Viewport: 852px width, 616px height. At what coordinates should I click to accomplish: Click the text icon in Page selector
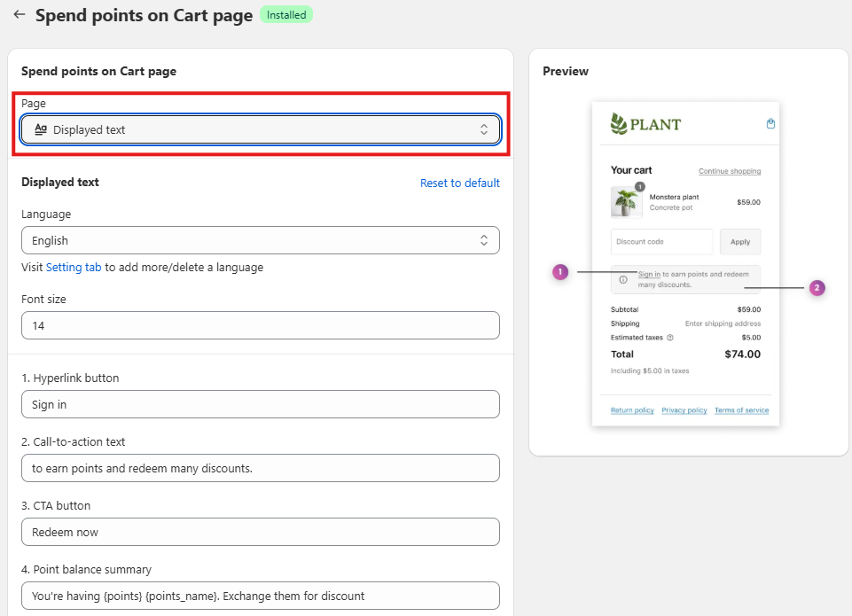[x=40, y=129]
